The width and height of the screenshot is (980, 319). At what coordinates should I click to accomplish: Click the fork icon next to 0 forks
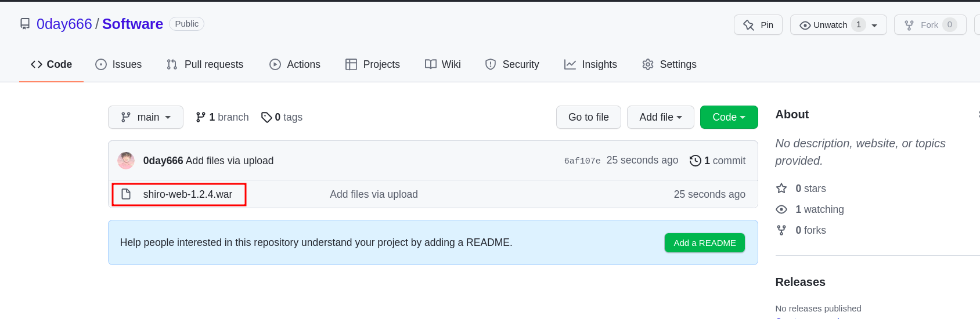(x=781, y=230)
